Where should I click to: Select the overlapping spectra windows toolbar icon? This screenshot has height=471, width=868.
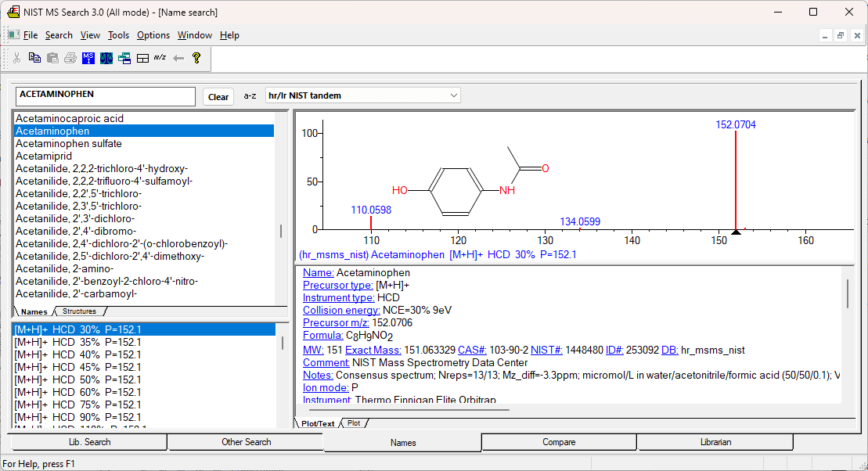(124, 59)
